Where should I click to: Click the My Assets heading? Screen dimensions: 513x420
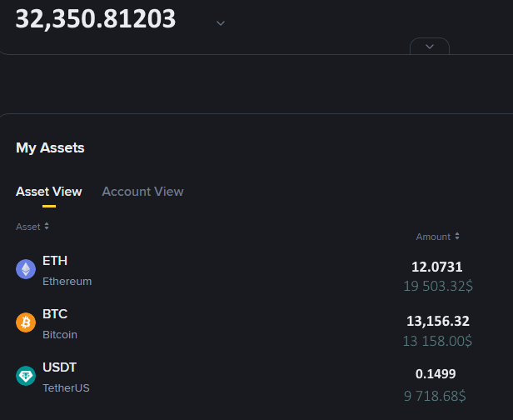(x=50, y=148)
